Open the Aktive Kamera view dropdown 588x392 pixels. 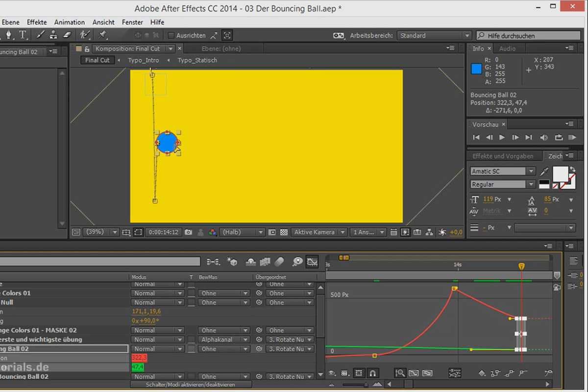tap(319, 232)
